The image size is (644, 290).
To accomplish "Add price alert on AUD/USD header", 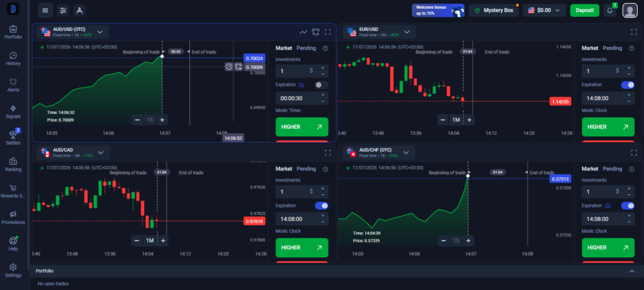I will click(316, 32).
